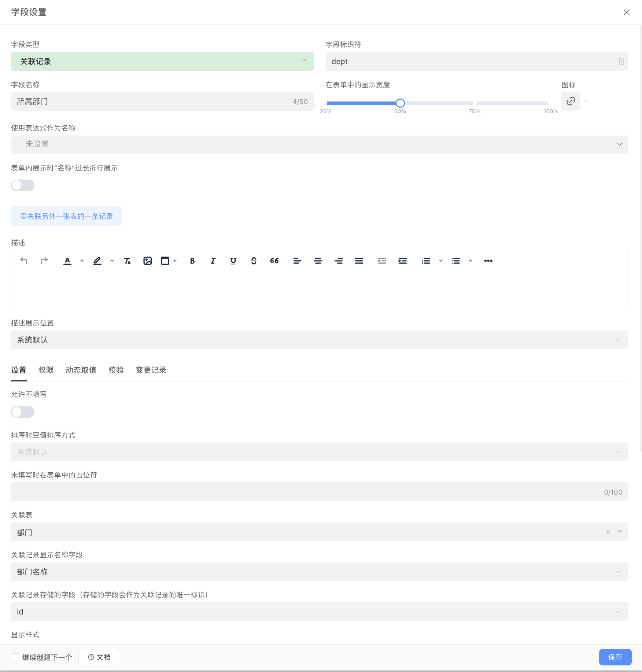Enable the 允许不填写 toggle
The image size is (642, 672).
22,412
